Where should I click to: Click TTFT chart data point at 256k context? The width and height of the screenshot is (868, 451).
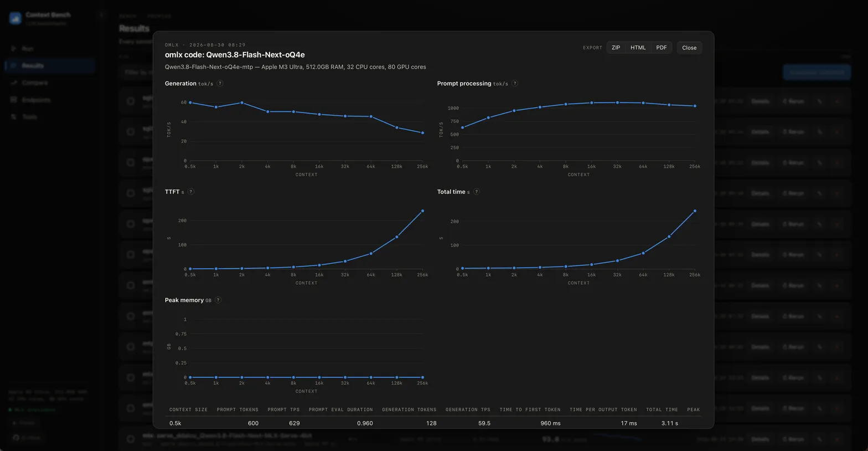coord(422,211)
